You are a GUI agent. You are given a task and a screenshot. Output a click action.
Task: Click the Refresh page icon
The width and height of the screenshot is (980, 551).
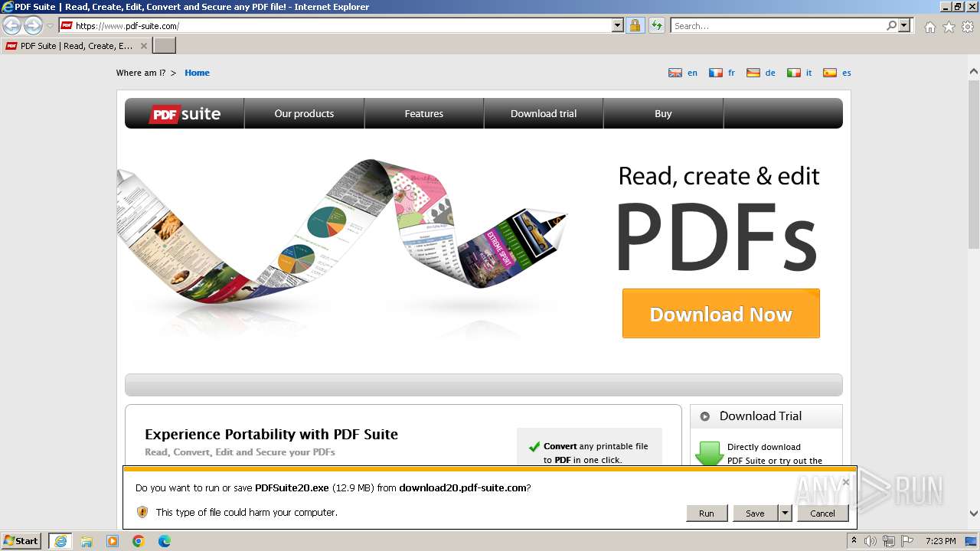click(x=657, y=25)
